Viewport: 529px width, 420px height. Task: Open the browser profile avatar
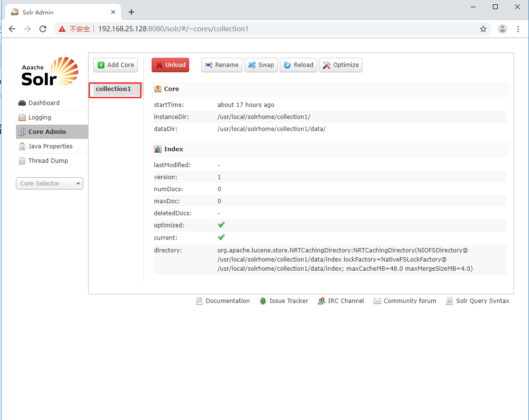(503, 29)
